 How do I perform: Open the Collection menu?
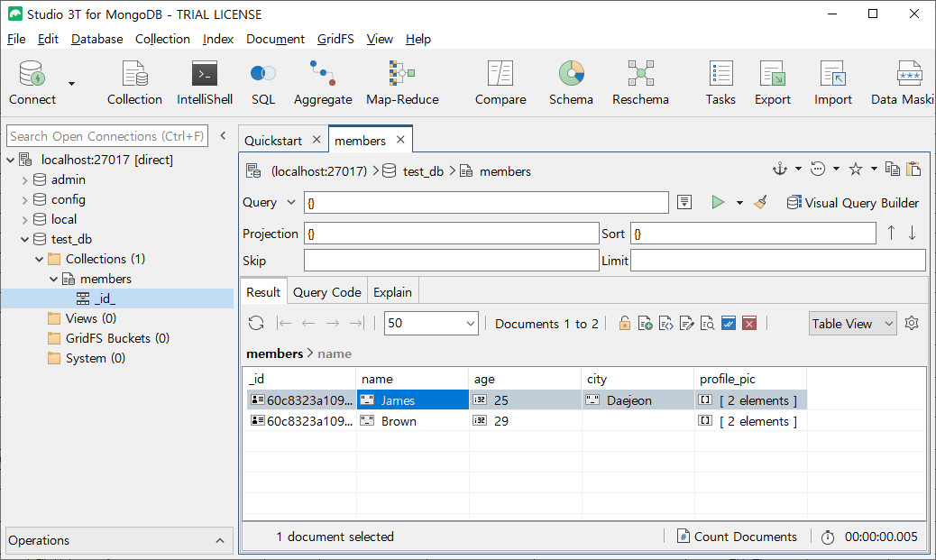pyautogui.click(x=162, y=39)
